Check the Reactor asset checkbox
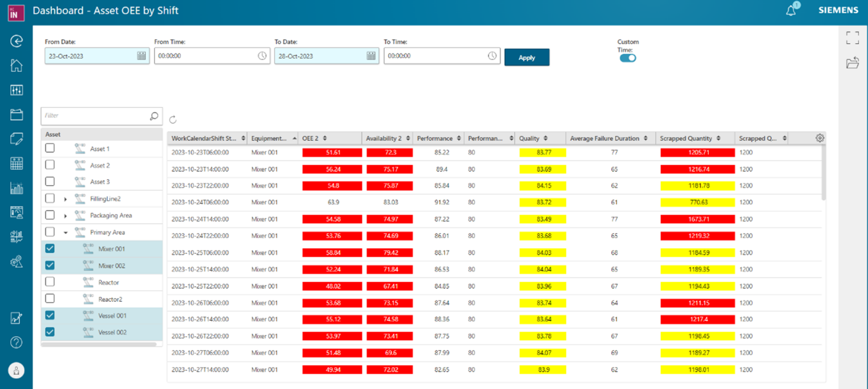Screen dimensions: 868x389 [50, 281]
